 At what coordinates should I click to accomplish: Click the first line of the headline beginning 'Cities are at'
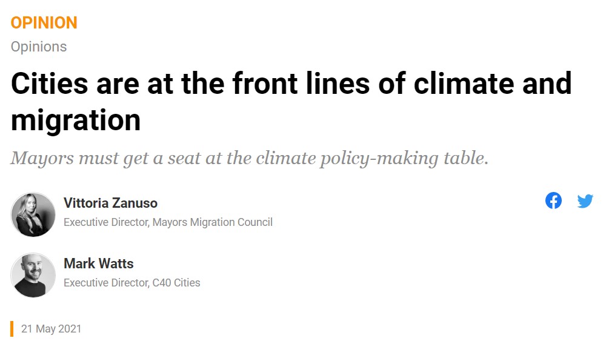click(x=291, y=83)
